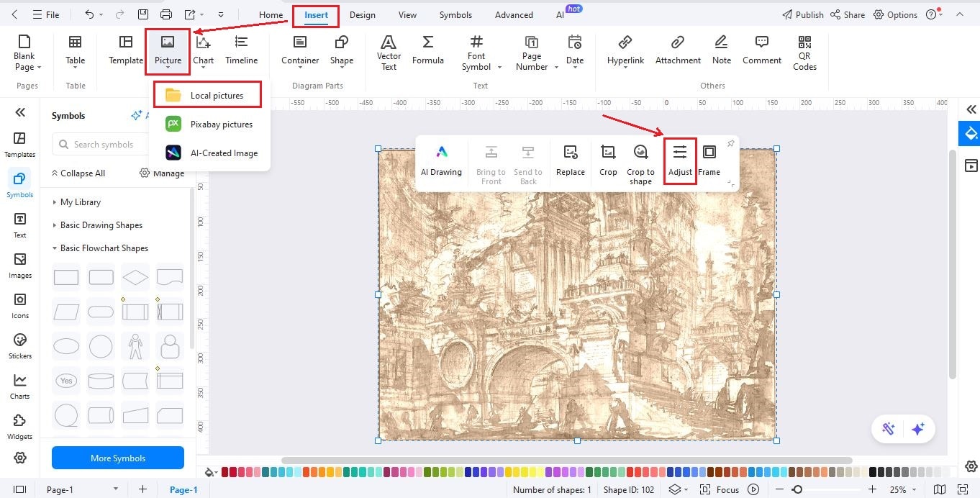Choose AI-Created Image from the Picture menu
Screen dimensions: 980x498
211,153
